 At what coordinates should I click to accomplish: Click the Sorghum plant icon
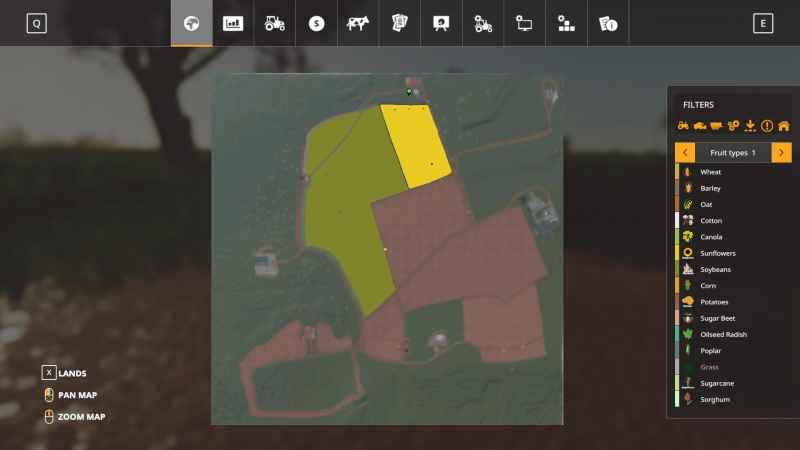coord(688,399)
